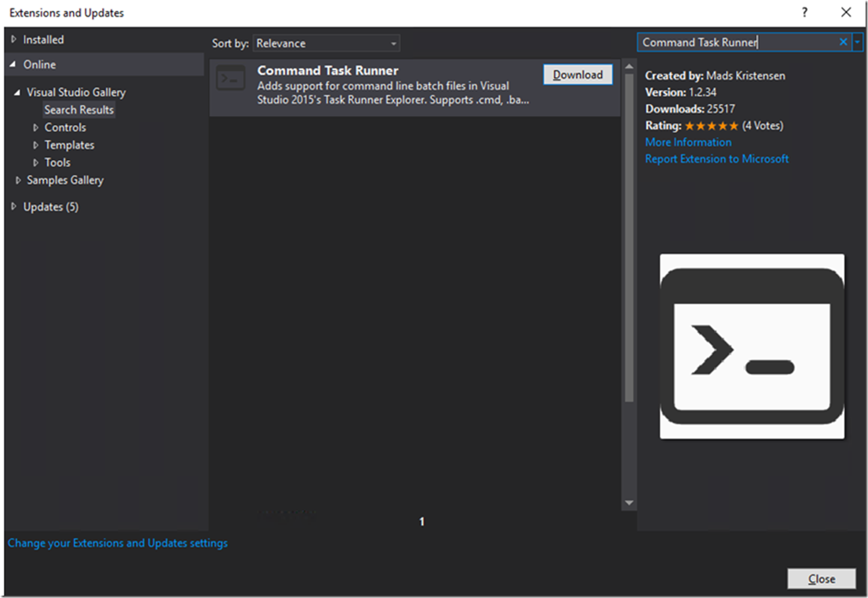The width and height of the screenshot is (868, 598).
Task: Click the five-star rating
Action: 711,126
